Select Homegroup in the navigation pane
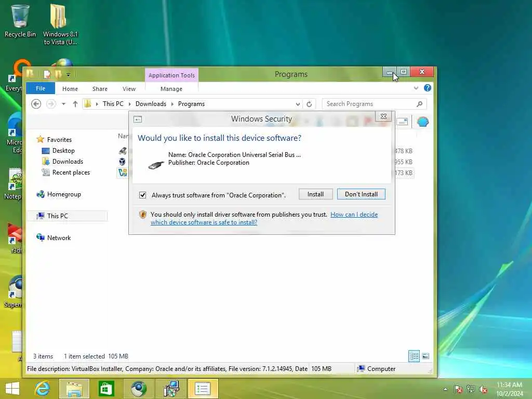Viewport: 532px width, 399px height. tap(64, 194)
